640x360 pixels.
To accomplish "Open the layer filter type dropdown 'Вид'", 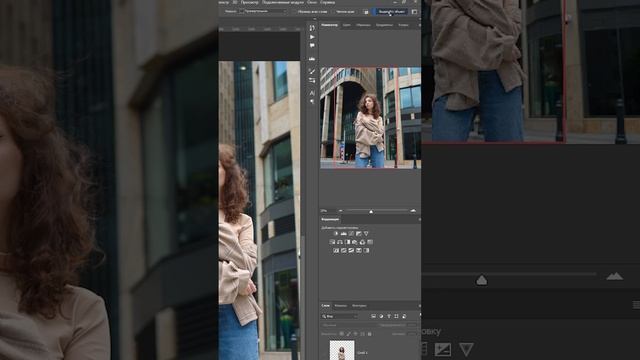I will pyautogui.click(x=340, y=316).
